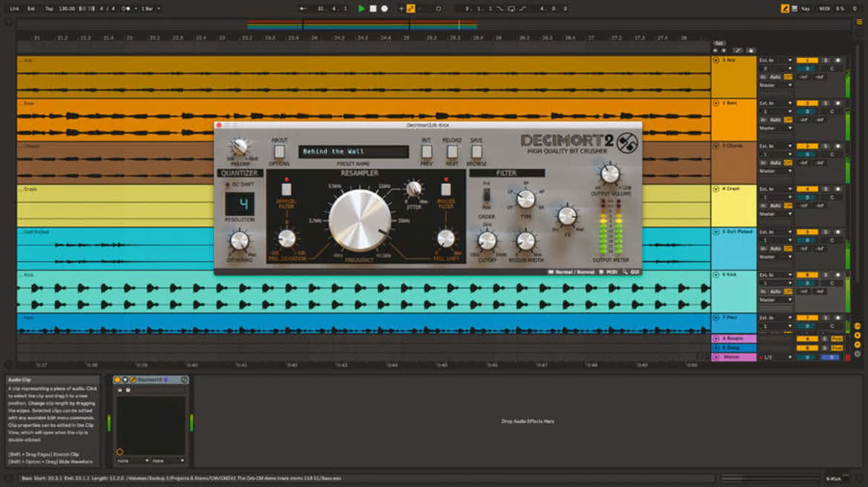Toggle the Decimort device on/off switch
Viewport: 868px width, 487px height.
pyautogui.click(x=117, y=380)
